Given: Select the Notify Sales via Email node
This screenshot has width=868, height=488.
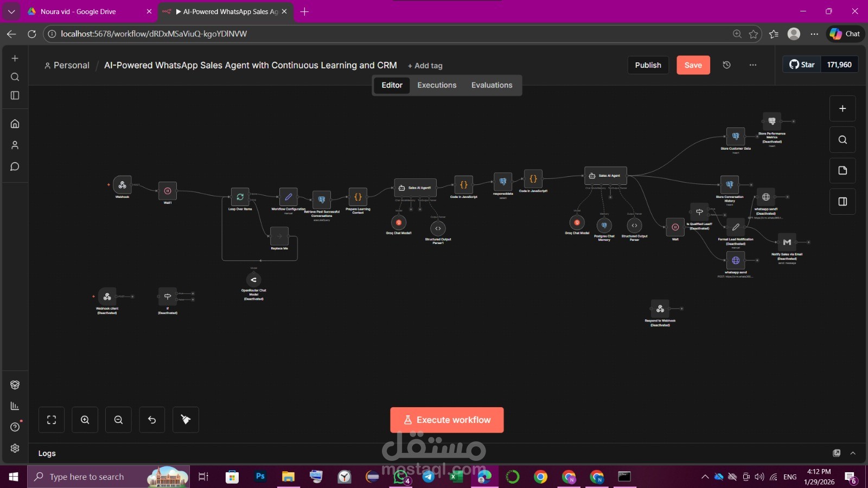Looking at the screenshot, I should [787, 242].
